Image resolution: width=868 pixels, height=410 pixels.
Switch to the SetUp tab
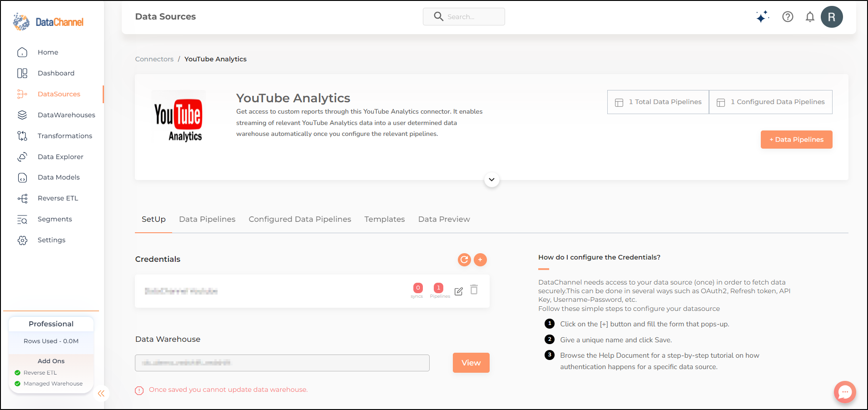point(154,219)
